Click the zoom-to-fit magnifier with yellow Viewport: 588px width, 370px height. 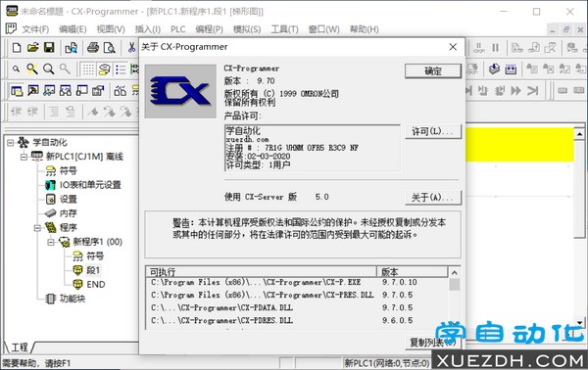click(x=32, y=69)
